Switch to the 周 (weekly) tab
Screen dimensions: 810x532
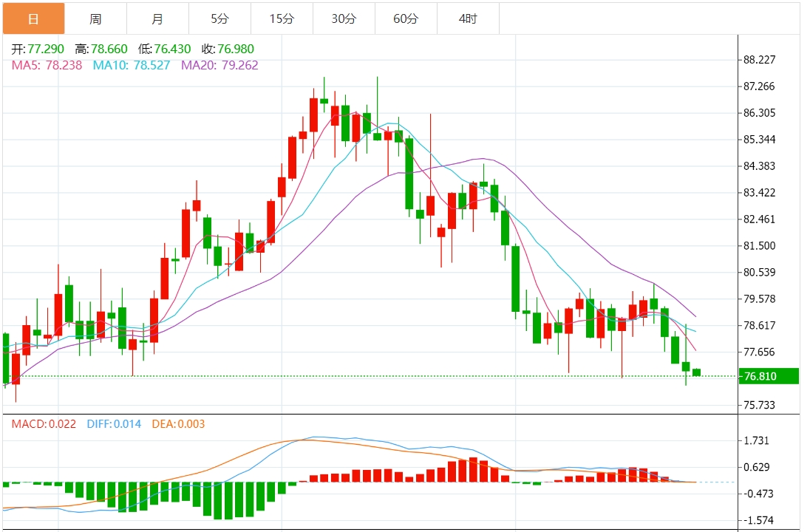(95, 19)
